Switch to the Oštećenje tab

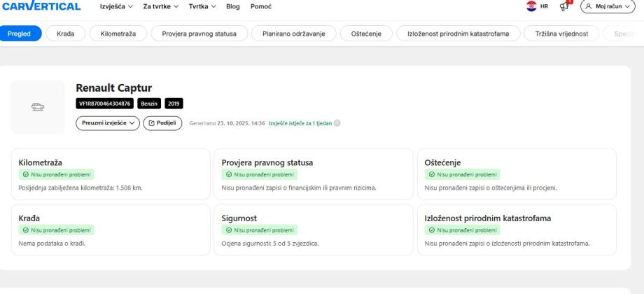tap(366, 34)
